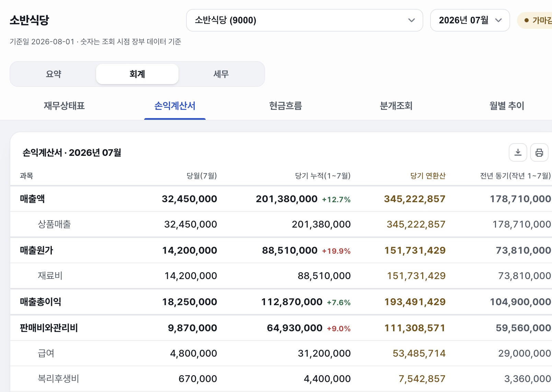This screenshot has height=392, width=552.
Task: Select the 매출원가 row label
Action: click(x=36, y=250)
